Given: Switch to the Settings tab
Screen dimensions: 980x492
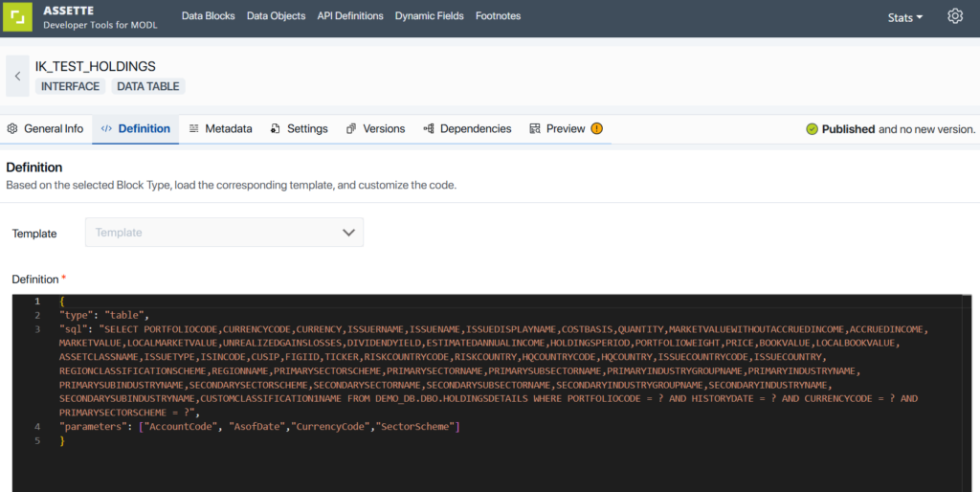Looking at the screenshot, I should point(299,129).
